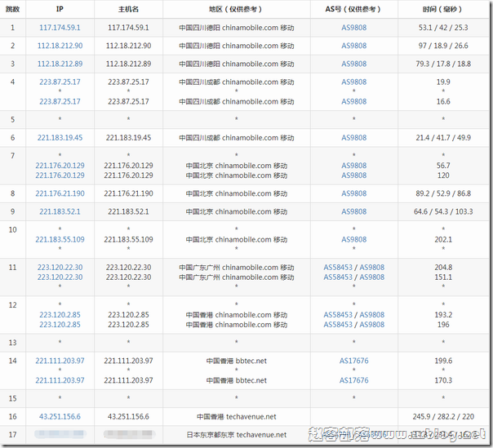Screen dimensions: 493x448
Task: Click AS58453 link beside 193.2 time
Action: [x=338, y=315]
